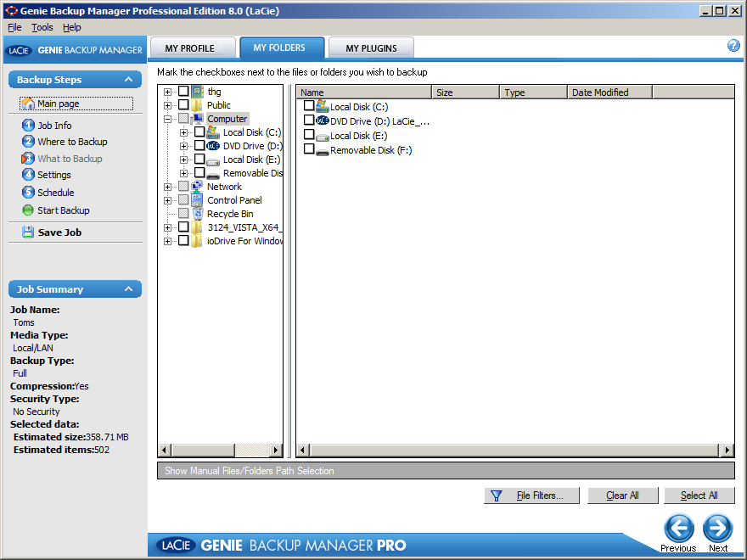Open the blue help question mark icon
The image size is (747, 560).
click(733, 45)
